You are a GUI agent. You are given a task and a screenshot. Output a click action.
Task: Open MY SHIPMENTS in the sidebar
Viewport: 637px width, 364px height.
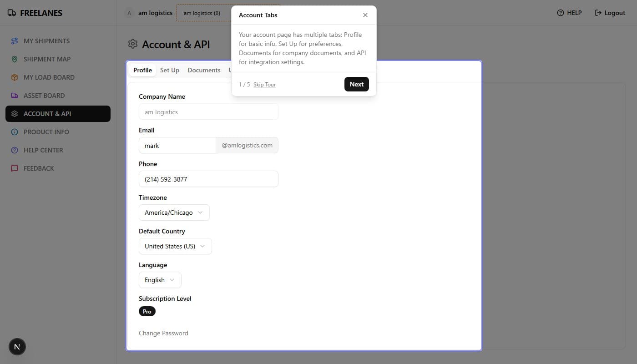[x=58, y=41]
